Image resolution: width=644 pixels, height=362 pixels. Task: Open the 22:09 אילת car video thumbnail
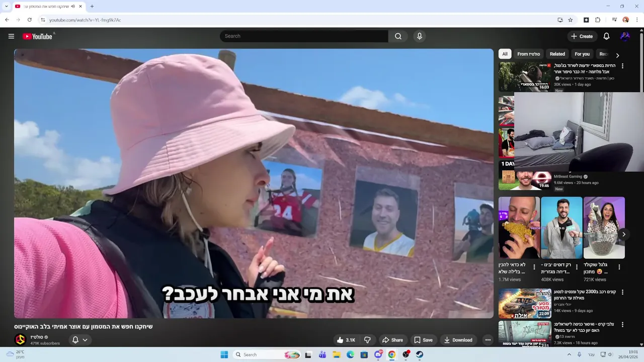525,304
